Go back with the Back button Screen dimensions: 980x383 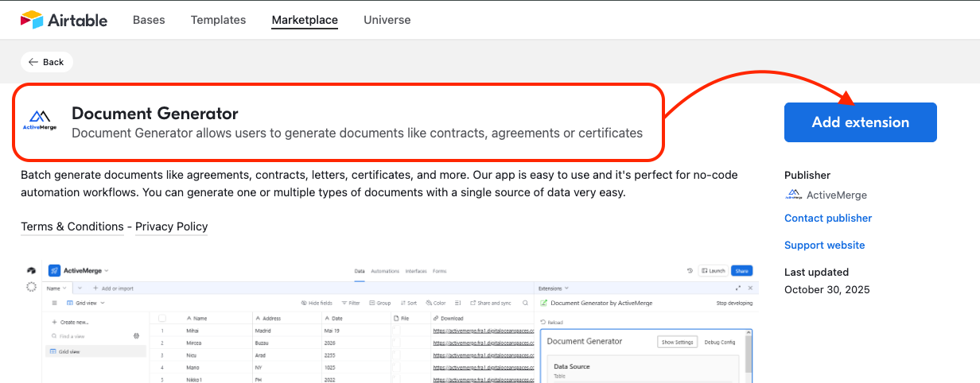point(47,62)
